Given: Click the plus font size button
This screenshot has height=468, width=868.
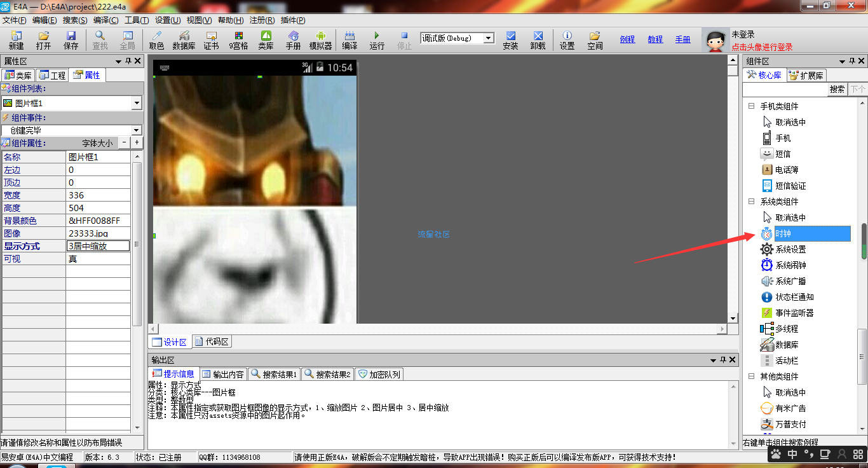Looking at the screenshot, I should [x=137, y=143].
